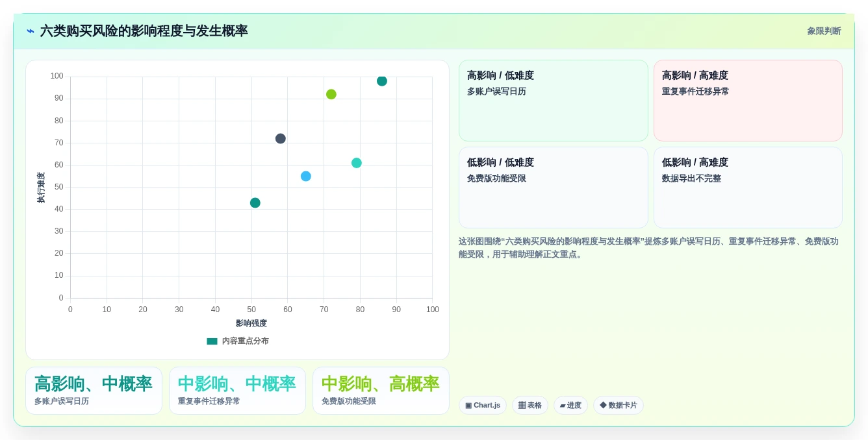This screenshot has width=868, height=440.
Task: Click the 影响强度 x-axis title
Action: [251, 323]
